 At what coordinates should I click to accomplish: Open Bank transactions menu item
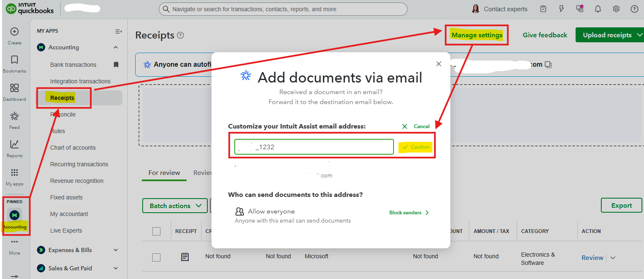coord(73,65)
